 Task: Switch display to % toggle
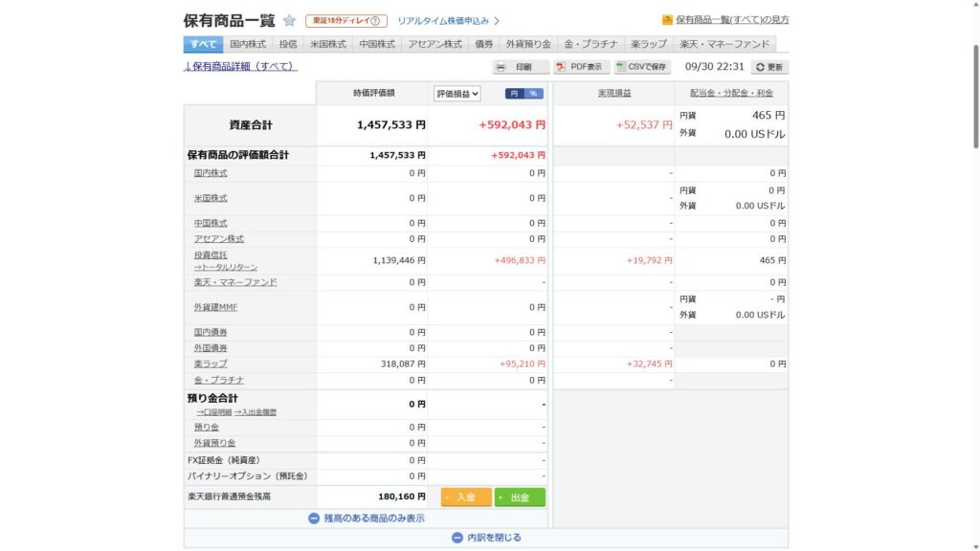tap(534, 94)
